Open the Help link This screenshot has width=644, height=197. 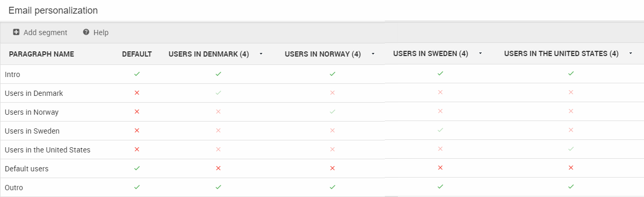pyautogui.click(x=101, y=32)
